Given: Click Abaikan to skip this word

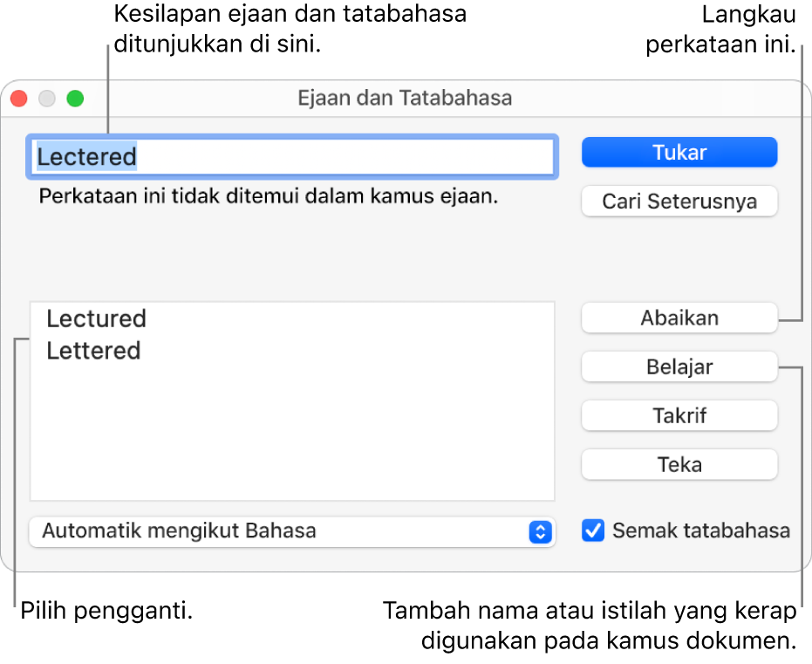Looking at the screenshot, I should 679,318.
